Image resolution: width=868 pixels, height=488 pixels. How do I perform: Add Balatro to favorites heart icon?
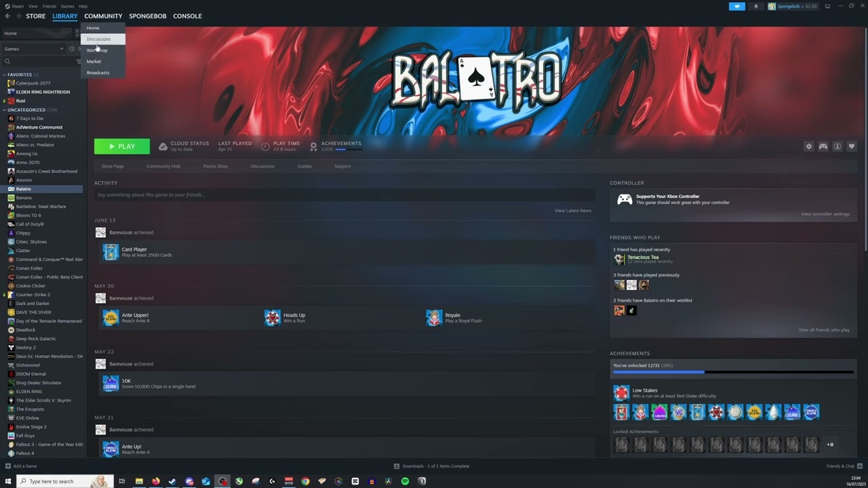tap(852, 146)
